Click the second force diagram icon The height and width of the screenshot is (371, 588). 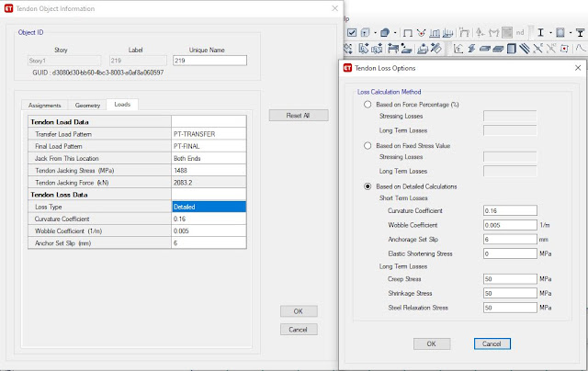click(447, 33)
